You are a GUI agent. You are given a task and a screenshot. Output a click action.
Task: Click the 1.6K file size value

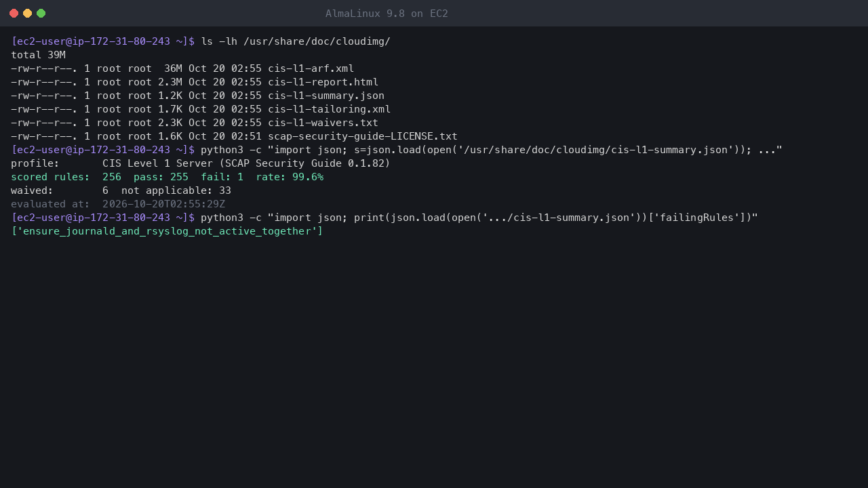point(170,136)
